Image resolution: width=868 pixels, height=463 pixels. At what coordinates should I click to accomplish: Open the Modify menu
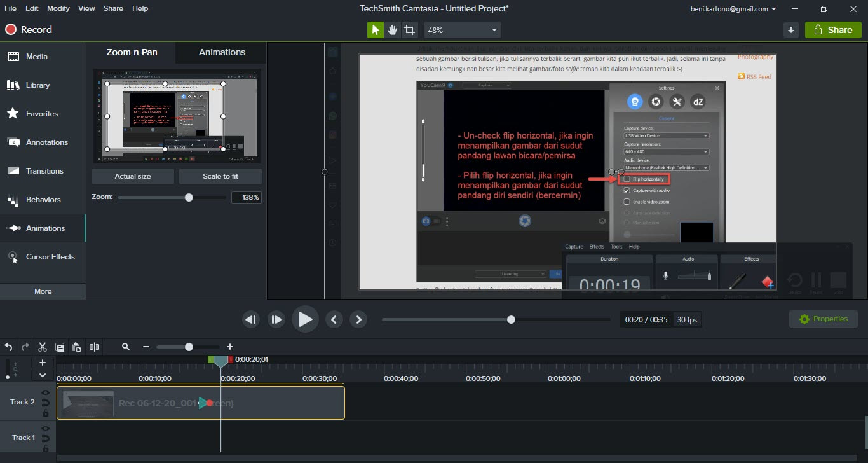58,8
